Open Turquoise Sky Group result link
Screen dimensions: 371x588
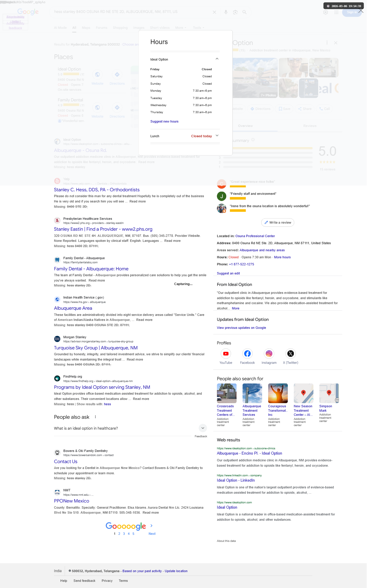coord(96,348)
